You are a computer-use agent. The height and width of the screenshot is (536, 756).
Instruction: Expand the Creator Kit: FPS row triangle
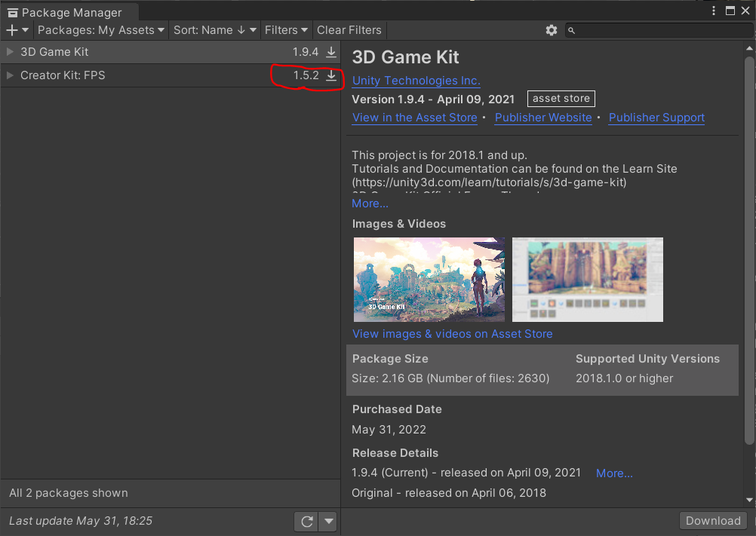10,75
